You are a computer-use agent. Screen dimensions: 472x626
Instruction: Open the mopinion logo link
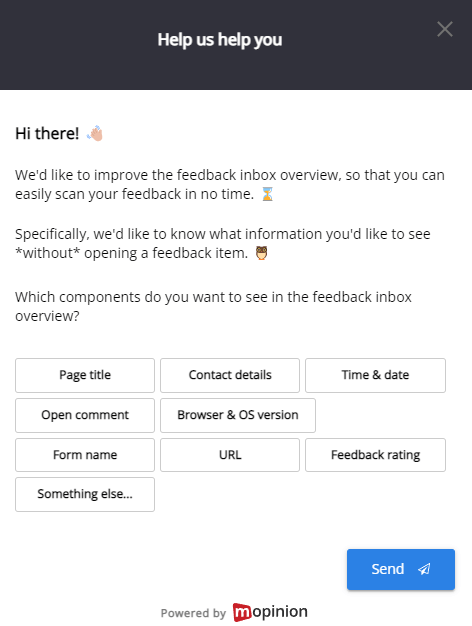[x=270, y=612]
